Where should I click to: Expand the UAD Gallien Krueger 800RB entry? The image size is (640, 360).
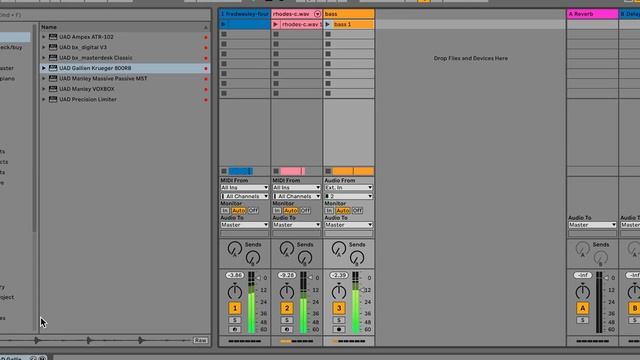pyautogui.click(x=44, y=68)
